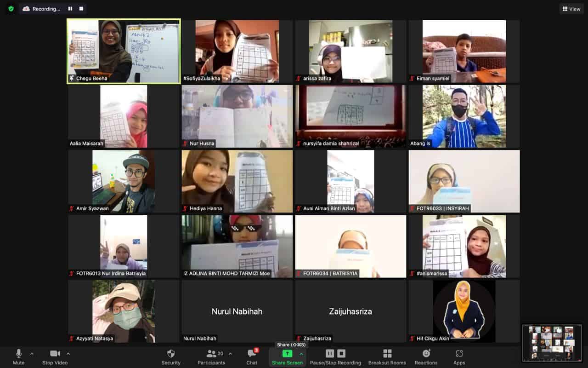Screen dimensions: 588x368
Task: Open the Security options
Action: point(171,356)
